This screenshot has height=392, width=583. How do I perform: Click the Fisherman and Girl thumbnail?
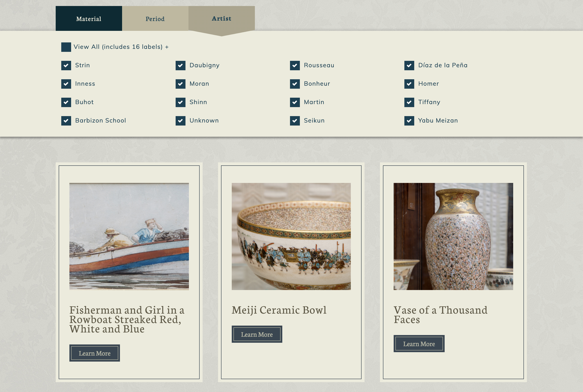point(129,236)
